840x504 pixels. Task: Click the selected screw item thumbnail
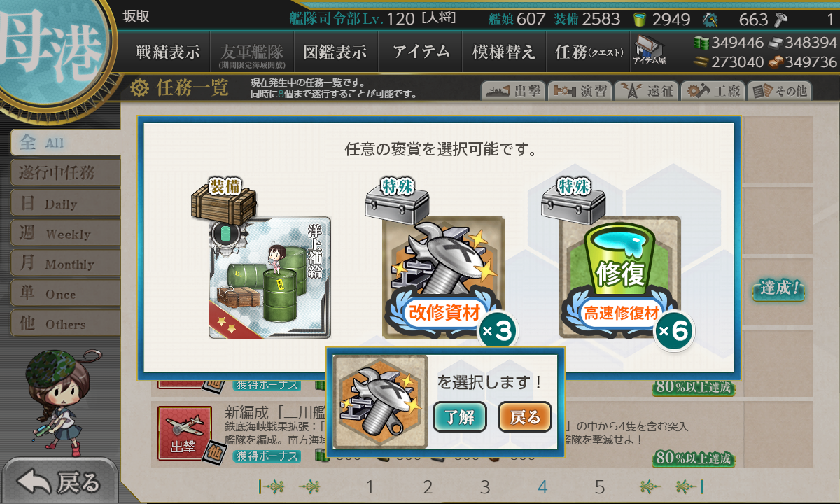380,401
